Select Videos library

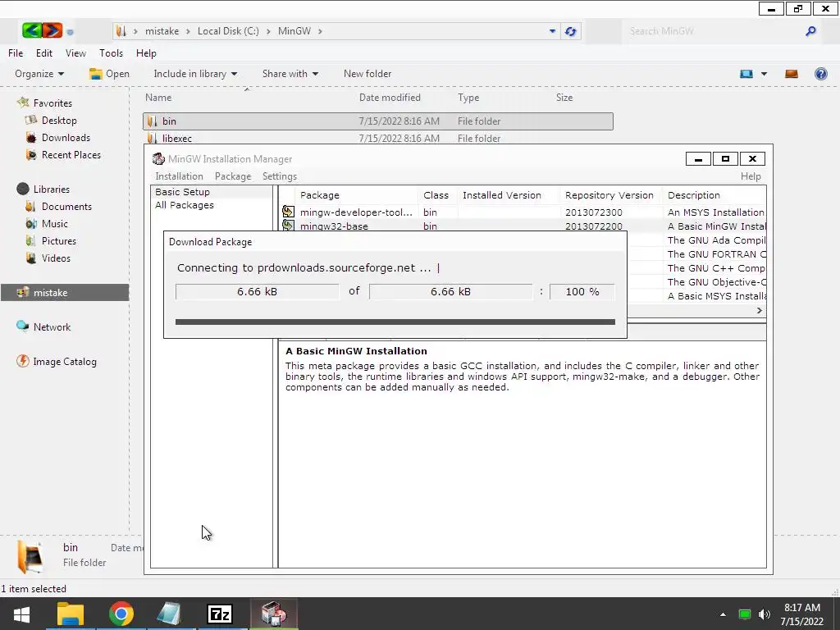(x=56, y=258)
